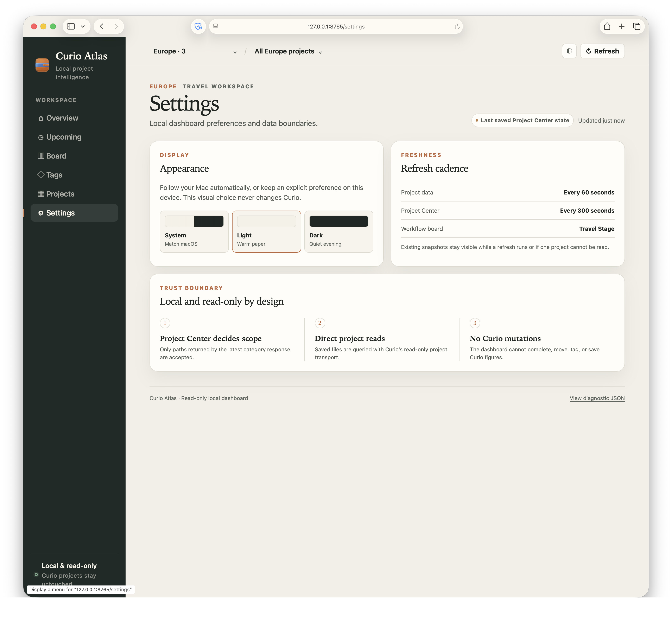672x628 pixels.
Task: Click the 'No Curio mutations' heading
Action: pyautogui.click(x=505, y=338)
